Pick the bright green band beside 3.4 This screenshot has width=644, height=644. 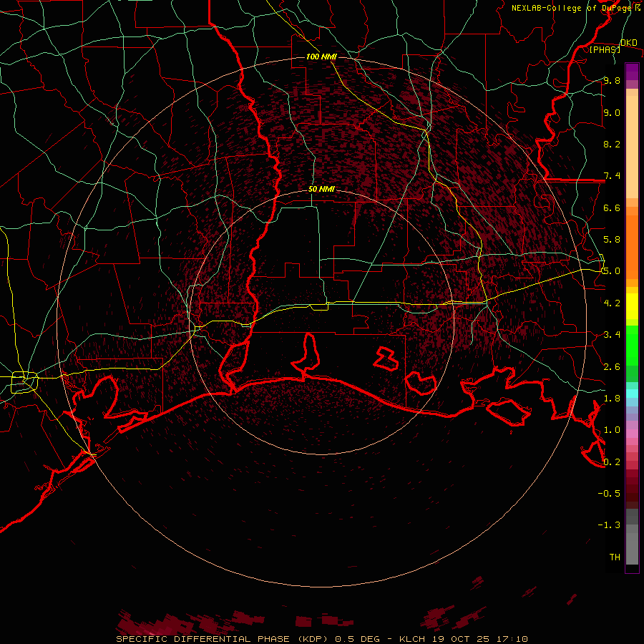click(x=632, y=345)
